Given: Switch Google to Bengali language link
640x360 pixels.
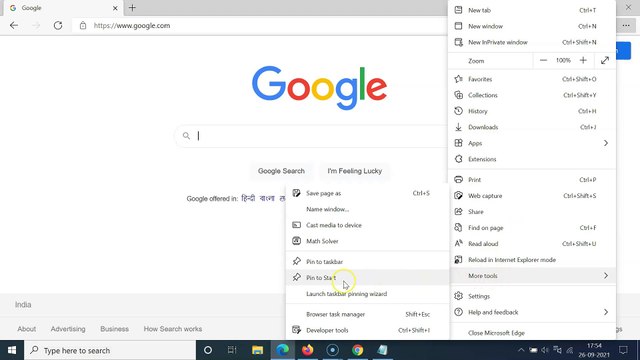Looking at the screenshot, I should click(267, 198).
